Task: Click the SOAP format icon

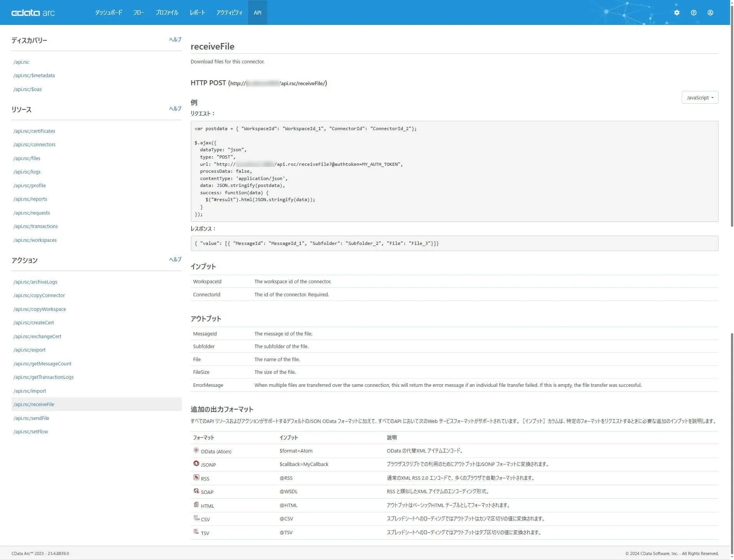Action: (x=196, y=491)
